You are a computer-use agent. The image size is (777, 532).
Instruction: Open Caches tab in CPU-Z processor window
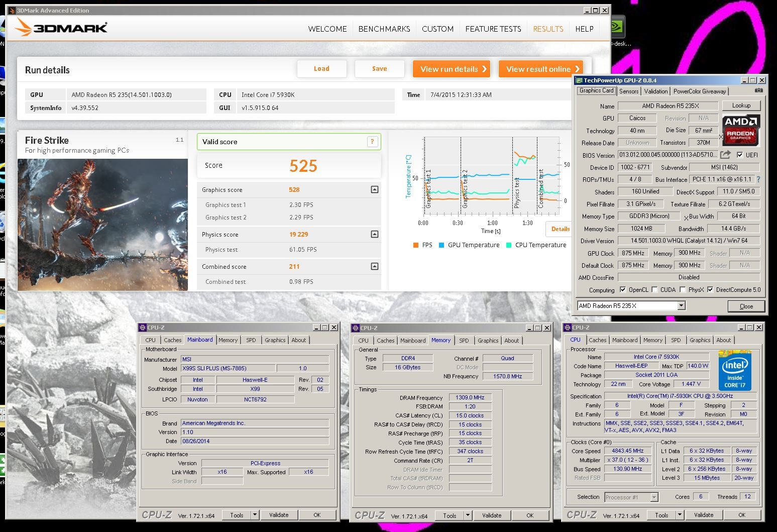598,340
